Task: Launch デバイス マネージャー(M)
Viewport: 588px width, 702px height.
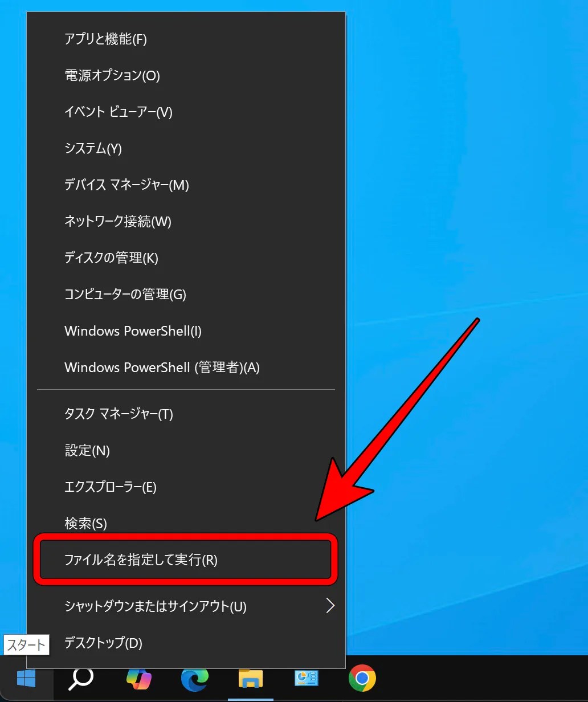Action: [186, 185]
